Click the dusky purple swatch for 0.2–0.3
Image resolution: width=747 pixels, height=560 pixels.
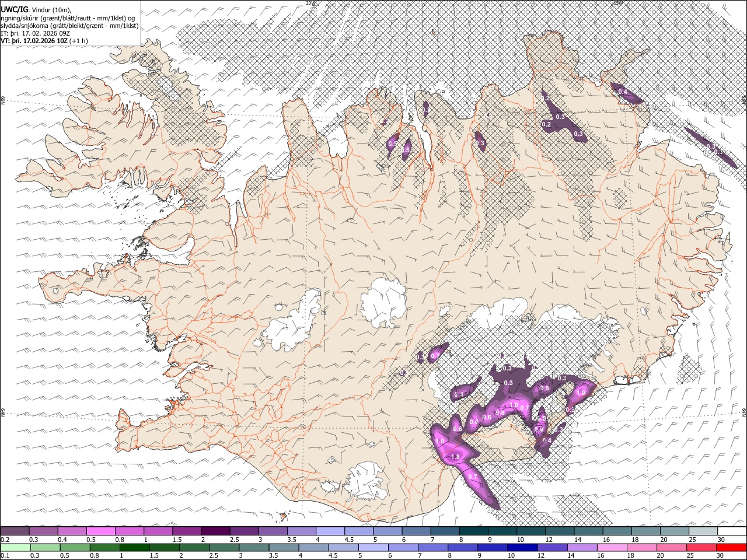15,531
